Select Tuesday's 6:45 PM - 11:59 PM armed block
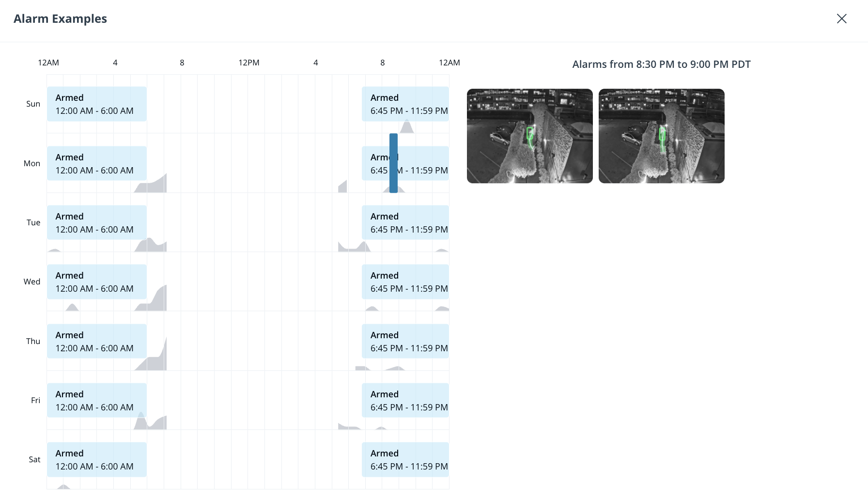Viewport: 868px width, 501px height. tap(405, 222)
